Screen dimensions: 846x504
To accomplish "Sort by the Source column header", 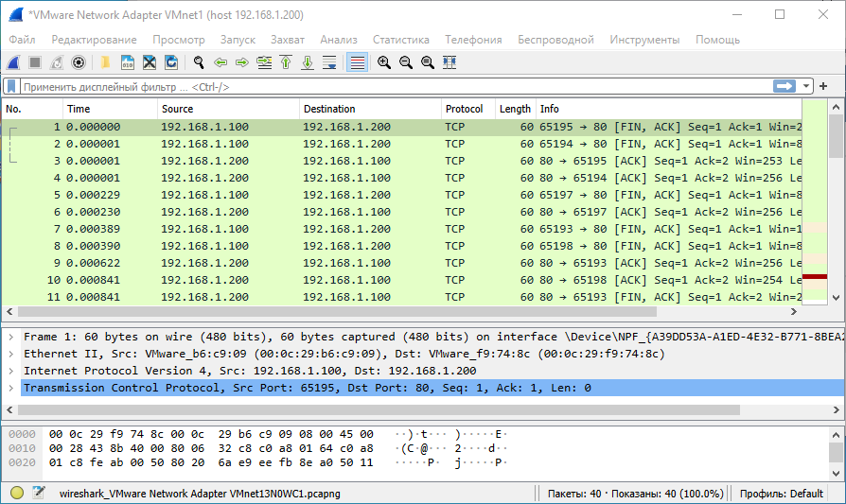I will pyautogui.click(x=228, y=109).
